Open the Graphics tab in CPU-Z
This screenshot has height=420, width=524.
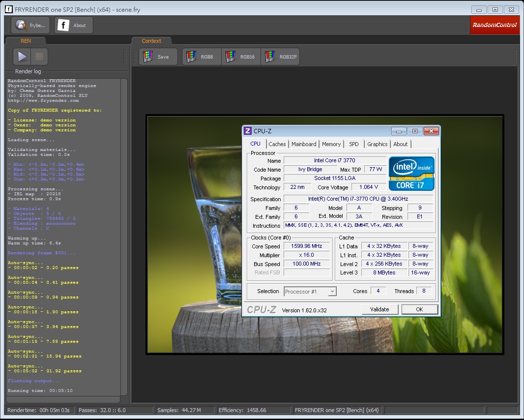click(377, 144)
